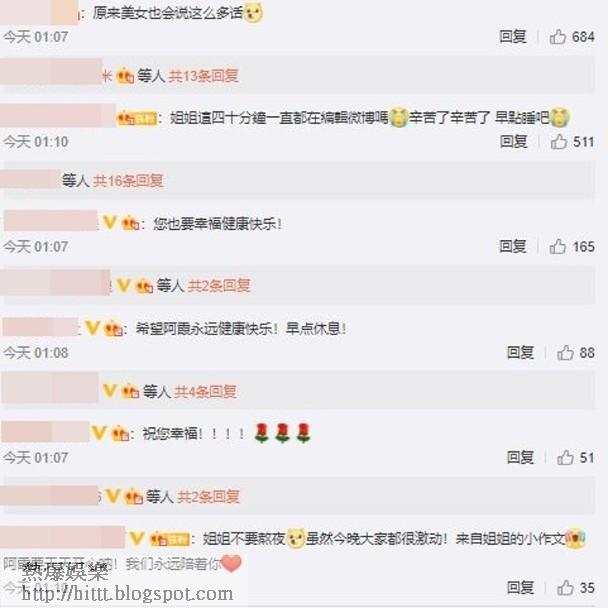Reply to the 今天 01:07 comment with 684 likes
The width and height of the screenshot is (608, 608).
pyautogui.click(x=513, y=36)
